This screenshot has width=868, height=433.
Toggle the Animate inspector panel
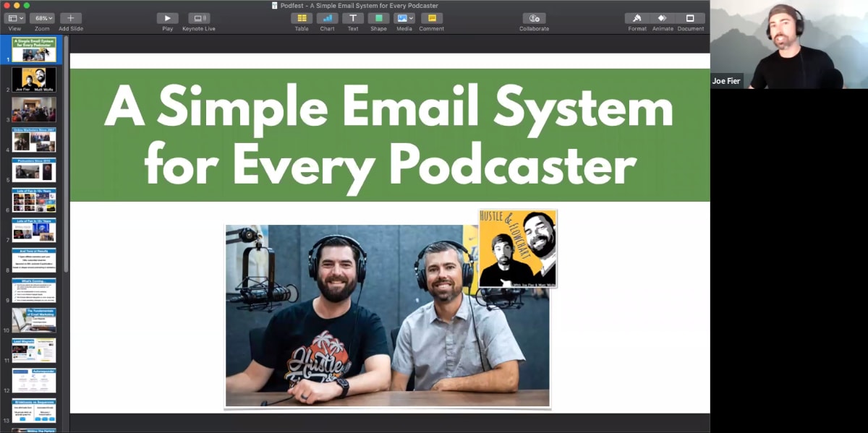[x=661, y=20]
